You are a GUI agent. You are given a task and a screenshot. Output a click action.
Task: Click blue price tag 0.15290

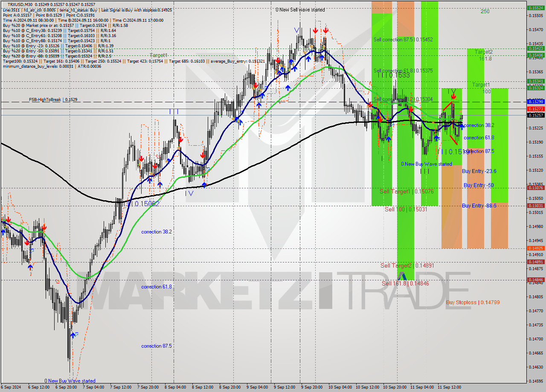coord(536,101)
